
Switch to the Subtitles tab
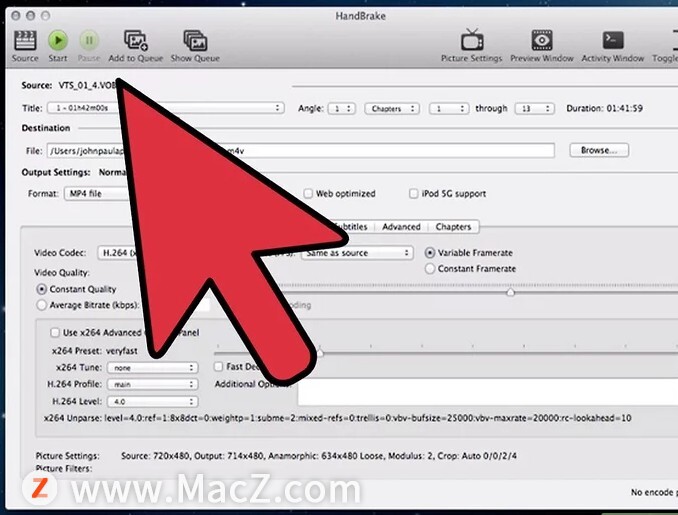[x=353, y=227]
